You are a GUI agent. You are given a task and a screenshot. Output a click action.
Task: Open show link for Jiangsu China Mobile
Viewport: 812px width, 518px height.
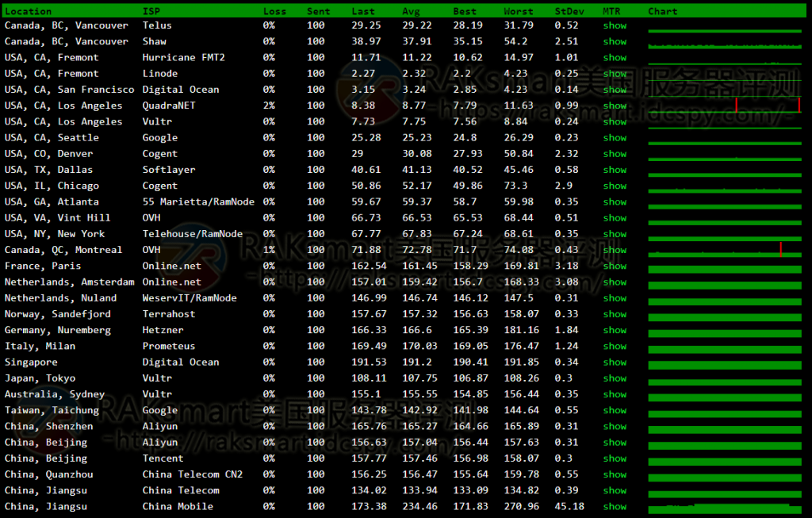tap(615, 507)
